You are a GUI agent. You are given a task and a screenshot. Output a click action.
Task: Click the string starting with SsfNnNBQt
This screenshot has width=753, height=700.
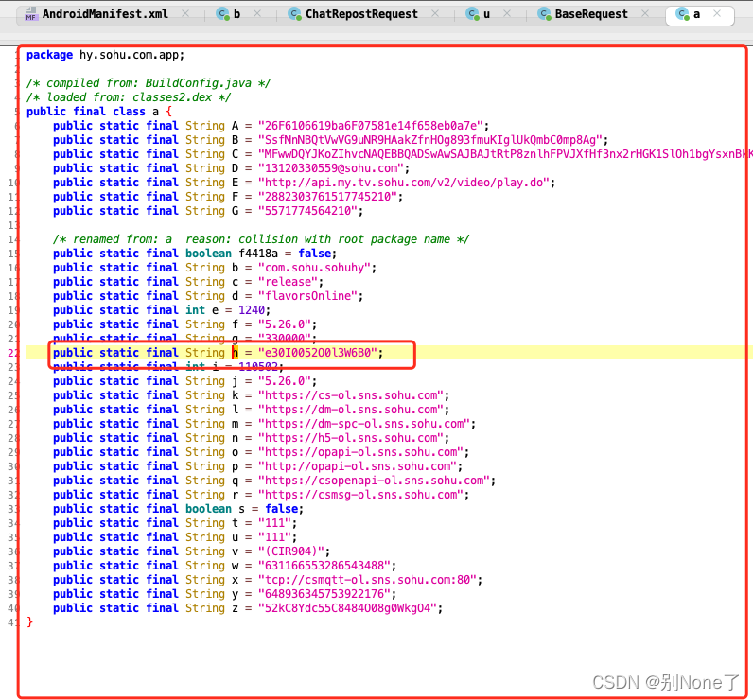click(429, 140)
